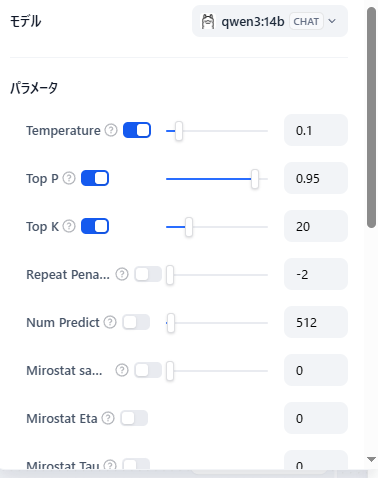Enable the Num Predict switch
The width and height of the screenshot is (378, 478).
(136, 322)
